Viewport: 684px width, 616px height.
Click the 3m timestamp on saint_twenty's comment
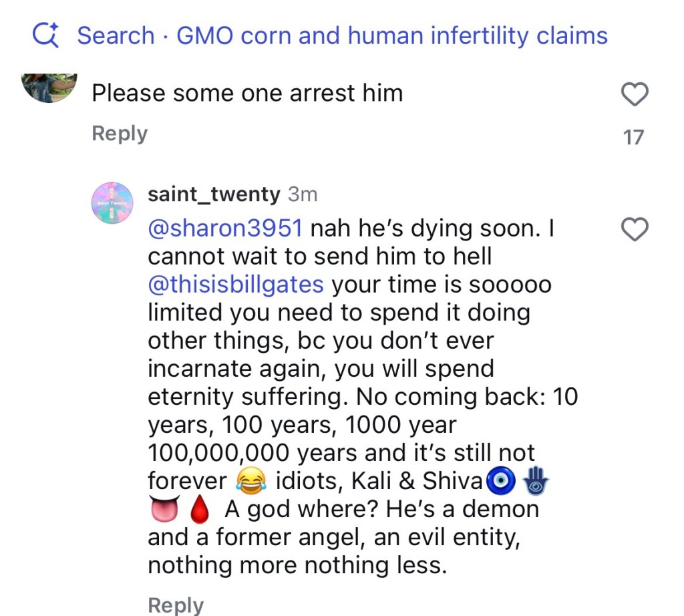pyautogui.click(x=303, y=194)
